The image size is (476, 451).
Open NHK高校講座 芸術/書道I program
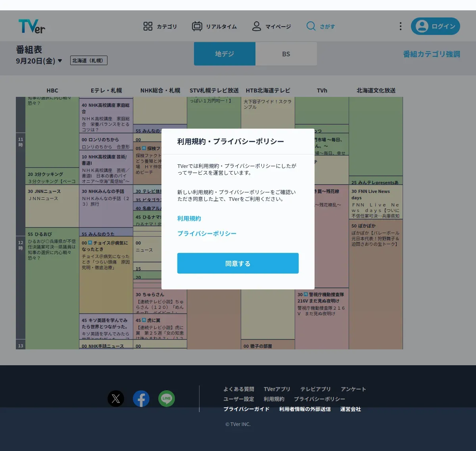coord(106,168)
